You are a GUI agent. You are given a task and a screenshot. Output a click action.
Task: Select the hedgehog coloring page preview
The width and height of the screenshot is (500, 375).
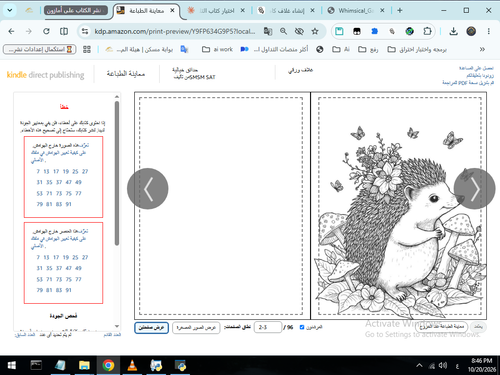click(x=399, y=206)
